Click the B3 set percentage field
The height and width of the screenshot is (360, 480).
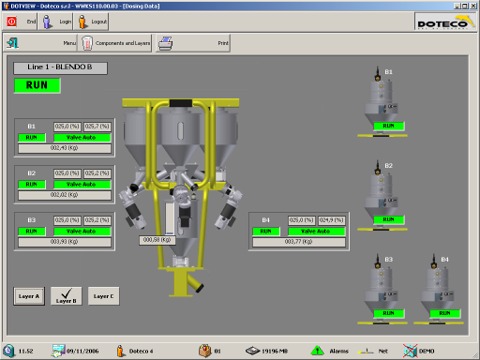point(67,220)
